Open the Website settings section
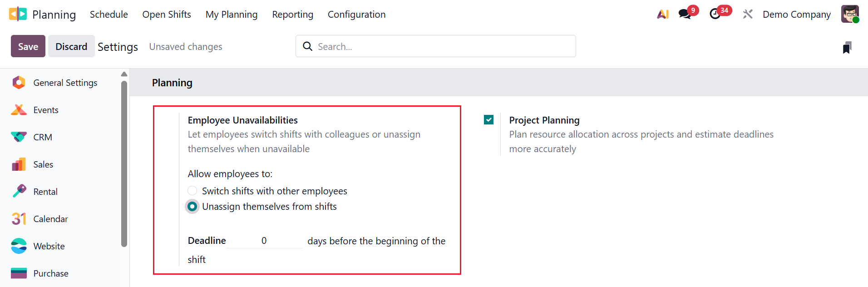868x287 pixels. tap(49, 246)
